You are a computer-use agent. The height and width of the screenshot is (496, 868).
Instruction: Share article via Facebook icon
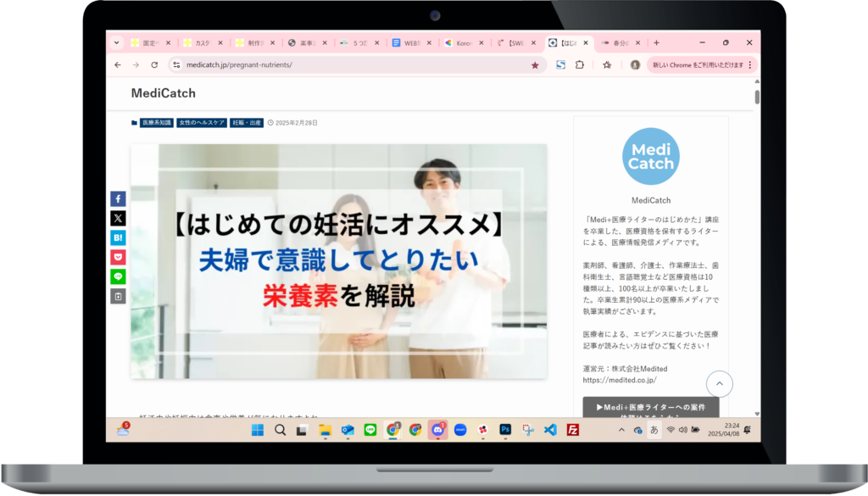click(118, 198)
